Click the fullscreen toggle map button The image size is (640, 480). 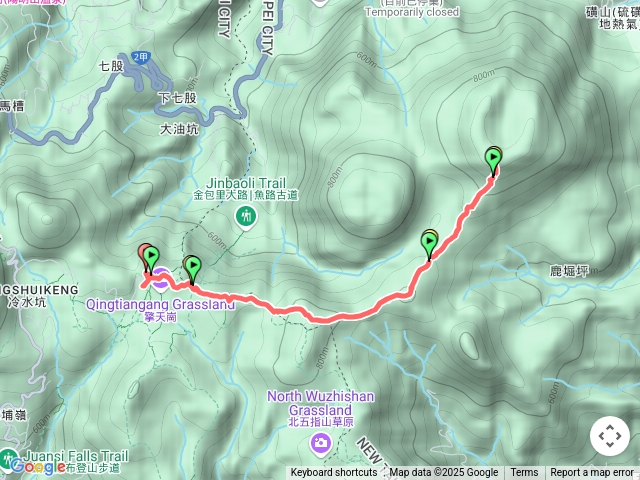[610, 436]
